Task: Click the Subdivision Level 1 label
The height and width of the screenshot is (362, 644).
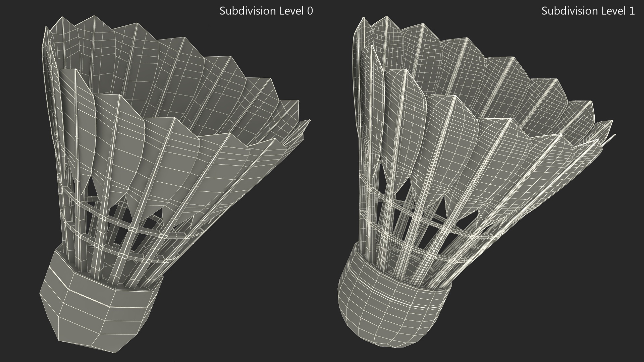Action: point(588,11)
